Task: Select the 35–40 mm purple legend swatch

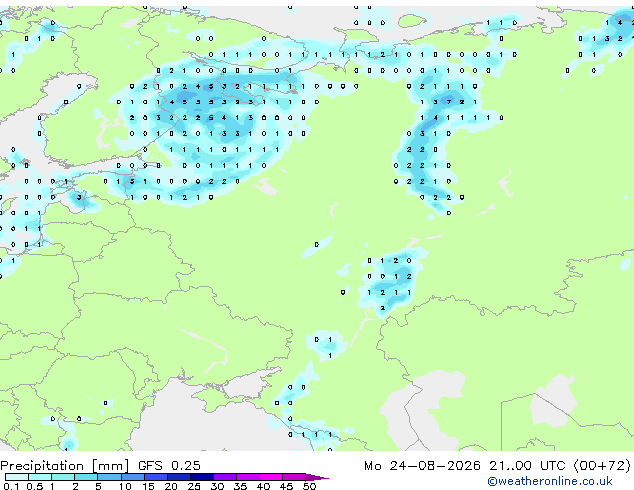Action: [x=247, y=477]
